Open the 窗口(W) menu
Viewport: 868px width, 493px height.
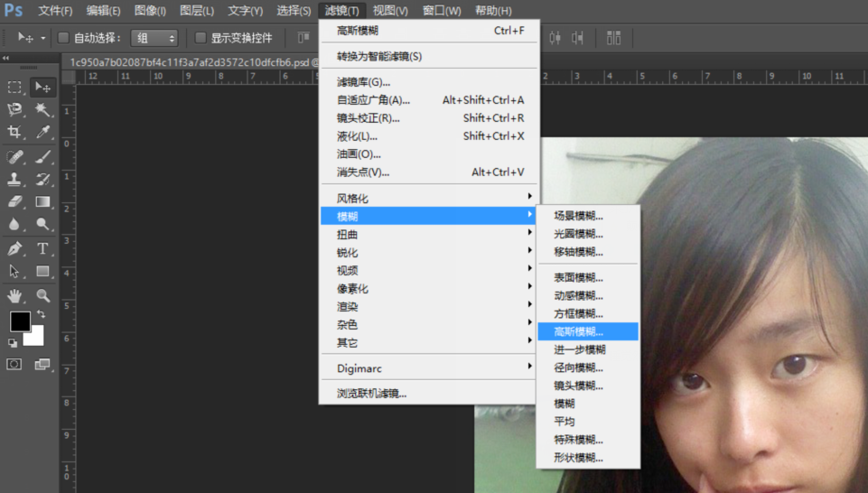click(441, 11)
